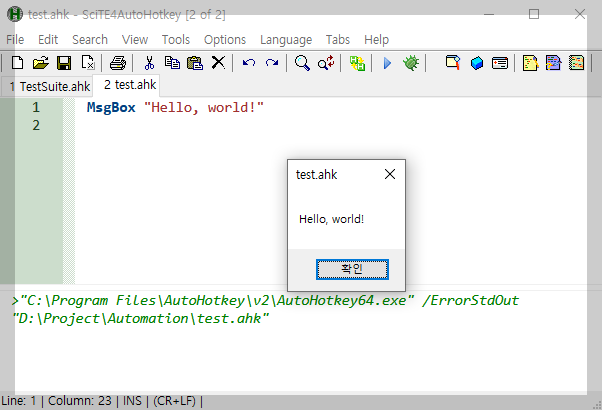The height and width of the screenshot is (410, 602).
Task: Click the test.ahk message box title
Action: (x=316, y=175)
